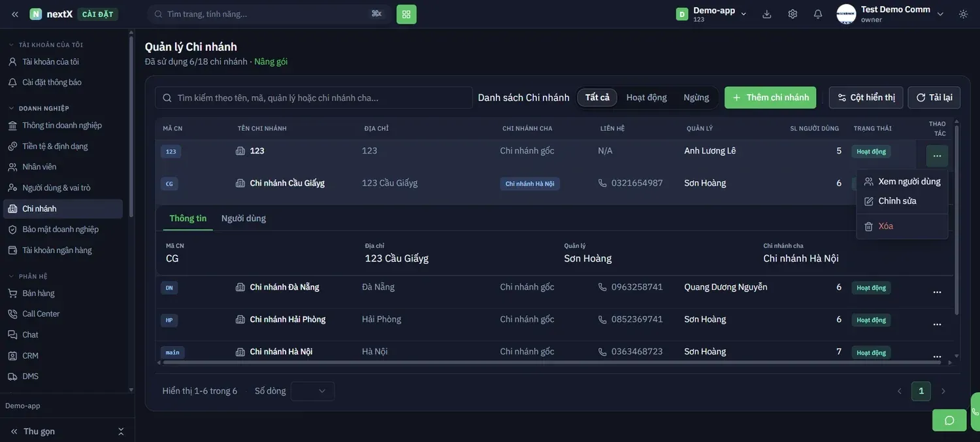Collapse the sidebar with the double-chevron icon

(x=15, y=14)
